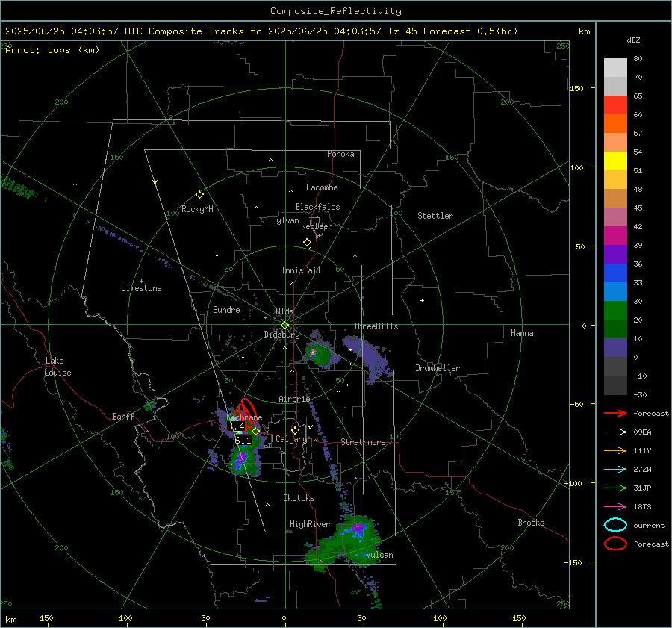
Task: Click the Sylvan label on map
Action: pyautogui.click(x=285, y=220)
